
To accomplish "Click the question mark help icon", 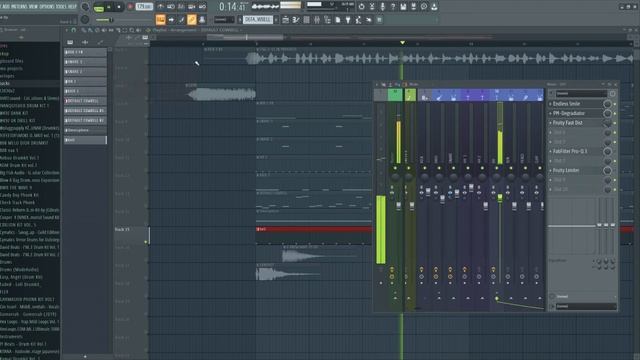I will point(393,7).
